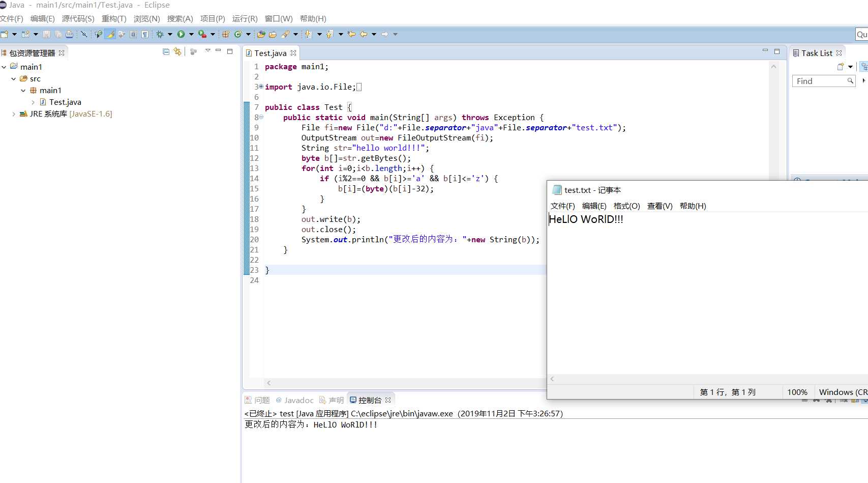Toggle Show Whitespace Characters button

click(145, 34)
